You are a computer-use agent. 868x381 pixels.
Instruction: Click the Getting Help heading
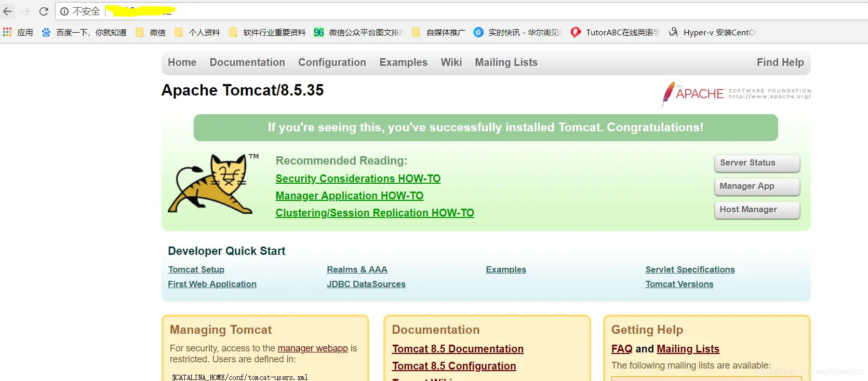pyautogui.click(x=647, y=330)
